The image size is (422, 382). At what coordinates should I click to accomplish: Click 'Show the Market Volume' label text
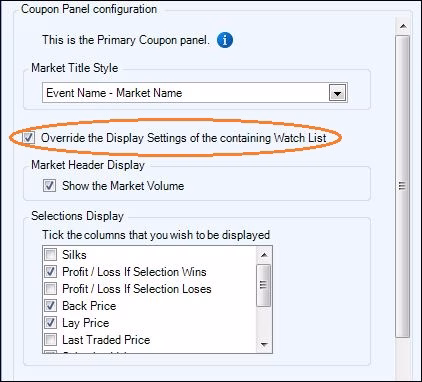pos(123,186)
